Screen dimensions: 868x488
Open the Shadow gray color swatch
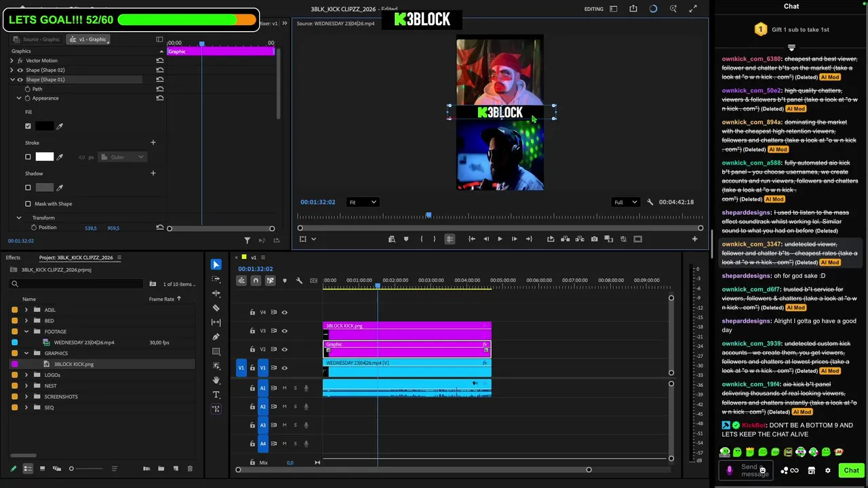(44, 188)
